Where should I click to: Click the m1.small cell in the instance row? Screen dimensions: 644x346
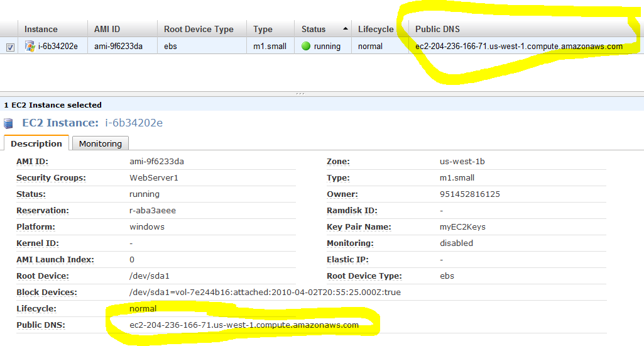click(270, 46)
